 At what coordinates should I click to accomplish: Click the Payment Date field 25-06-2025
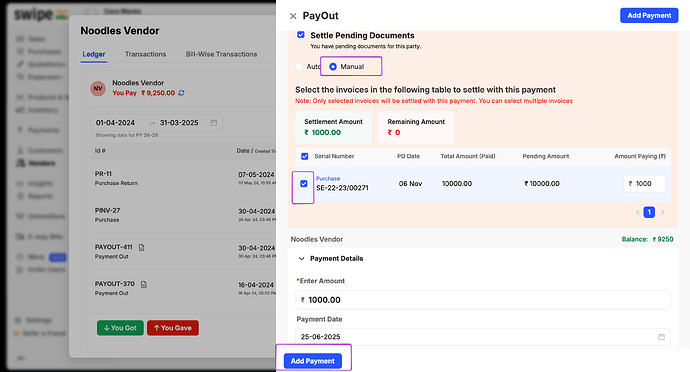tap(483, 337)
